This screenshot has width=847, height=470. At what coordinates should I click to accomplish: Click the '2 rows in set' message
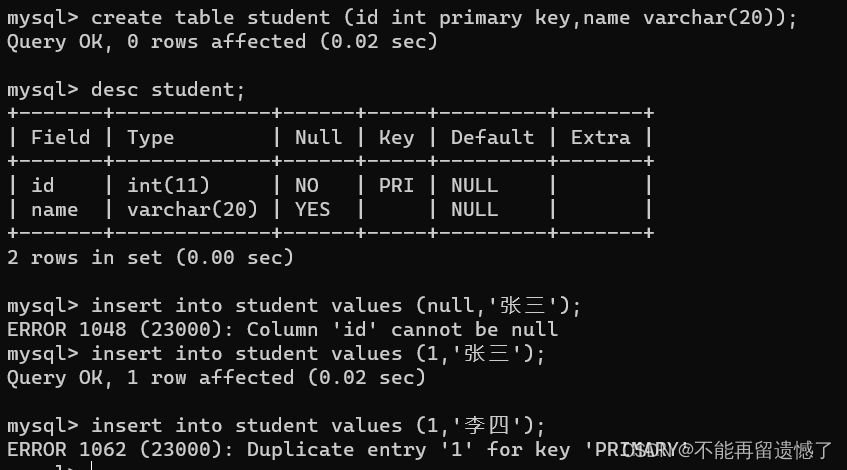pyautogui.click(x=150, y=257)
